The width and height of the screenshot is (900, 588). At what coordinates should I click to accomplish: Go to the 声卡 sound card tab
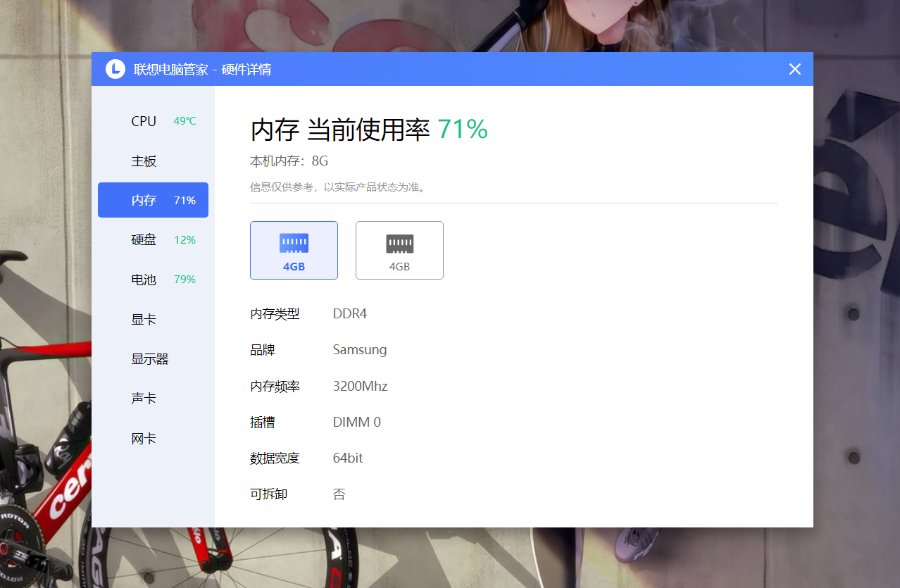153,399
